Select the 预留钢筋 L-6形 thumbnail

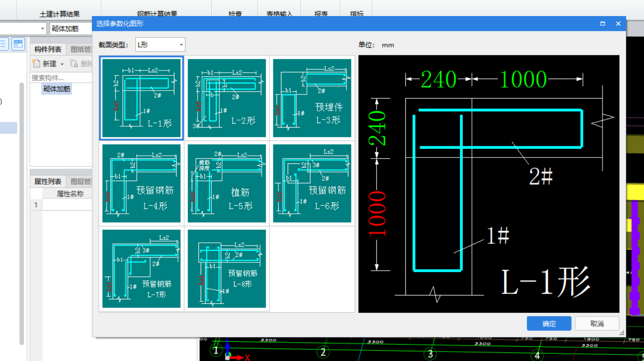[312, 183]
